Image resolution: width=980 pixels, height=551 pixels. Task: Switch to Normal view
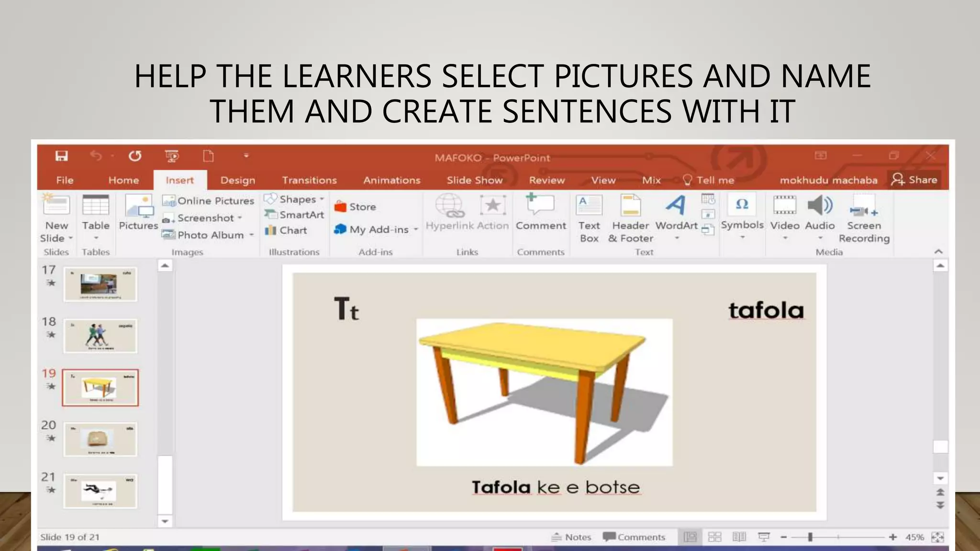click(690, 537)
